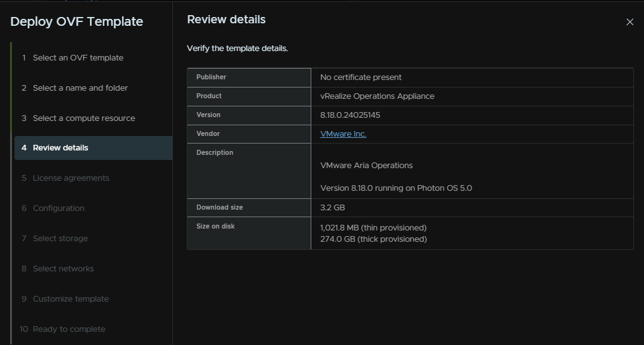The width and height of the screenshot is (644, 345).
Task: Click the version value 8.18.0.24025145
Action: 350,115
